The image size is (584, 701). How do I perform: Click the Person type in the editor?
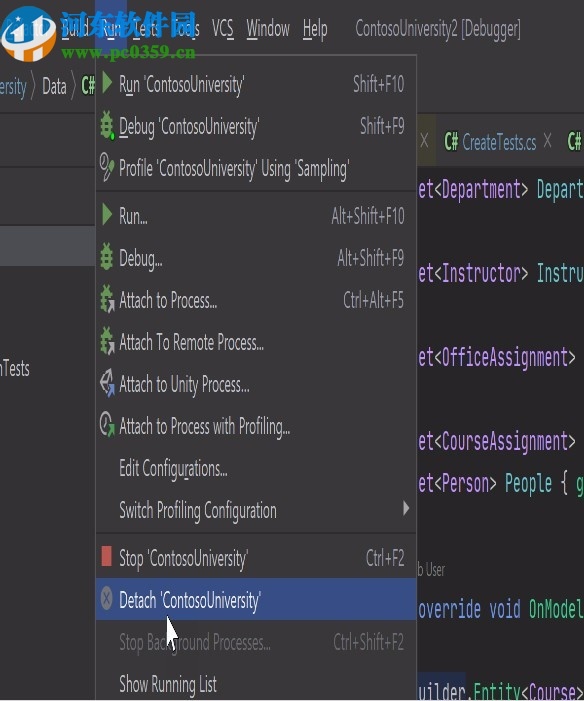click(x=466, y=484)
